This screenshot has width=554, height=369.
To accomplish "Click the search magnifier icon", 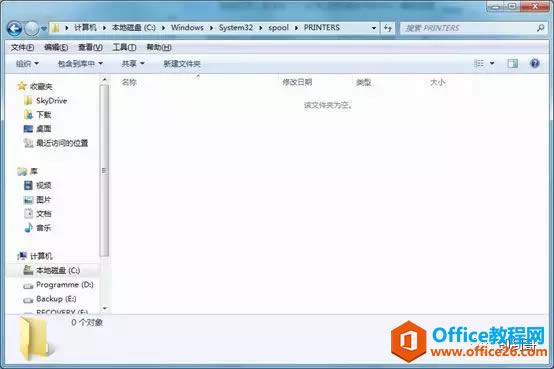I will pyautogui.click(x=540, y=28).
